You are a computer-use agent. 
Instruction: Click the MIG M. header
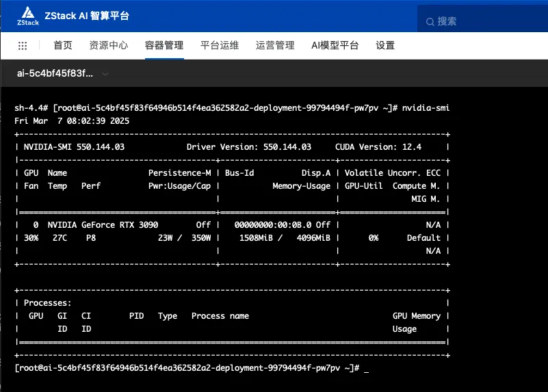tap(426, 199)
